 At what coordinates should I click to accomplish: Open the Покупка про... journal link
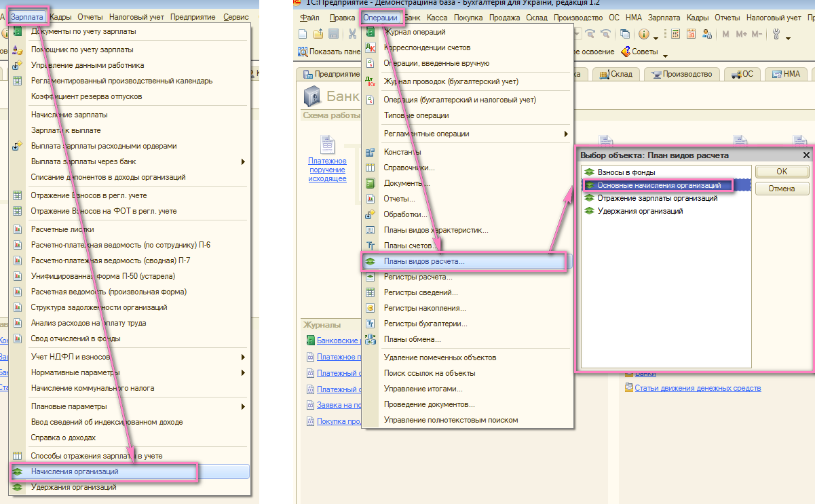click(338, 421)
